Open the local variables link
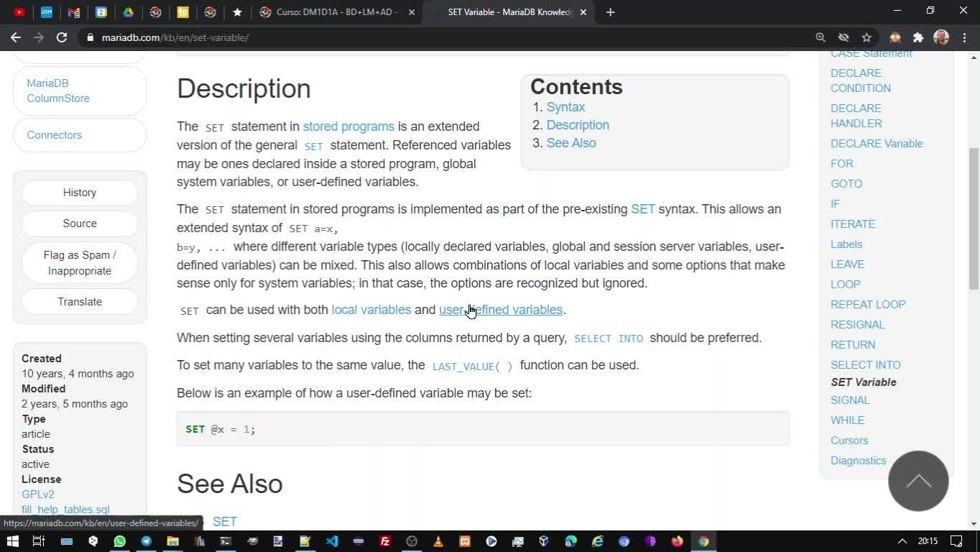Image resolution: width=980 pixels, height=552 pixels. coord(371,310)
